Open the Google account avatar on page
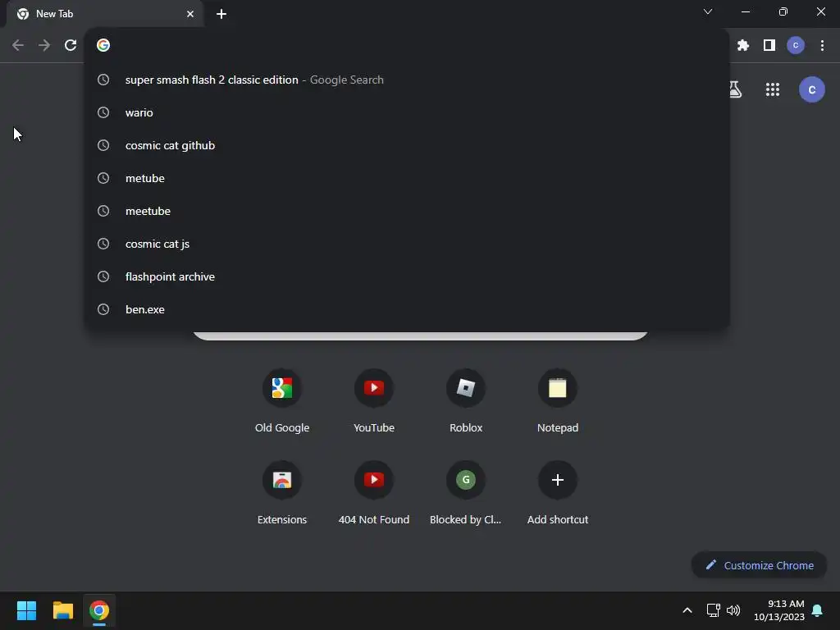The image size is (840, 630). [x=811, y=89]
